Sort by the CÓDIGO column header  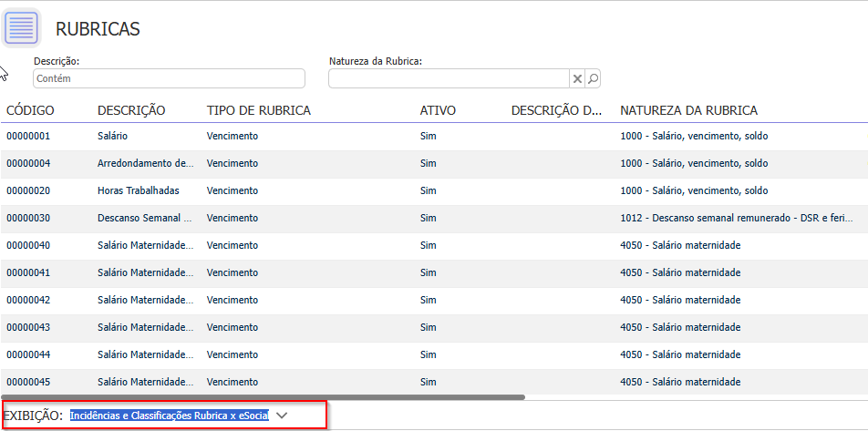(30, 110)
